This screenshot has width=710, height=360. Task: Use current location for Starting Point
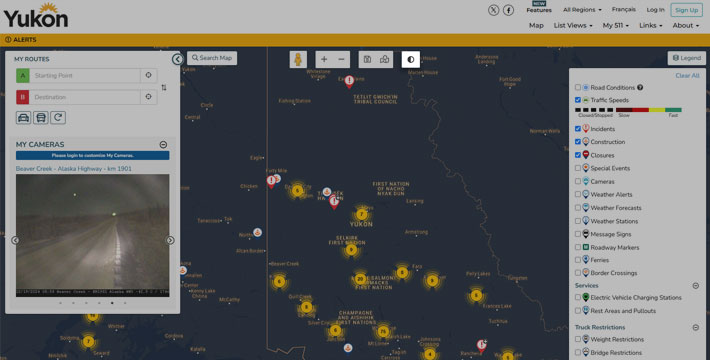coord(149,75)
